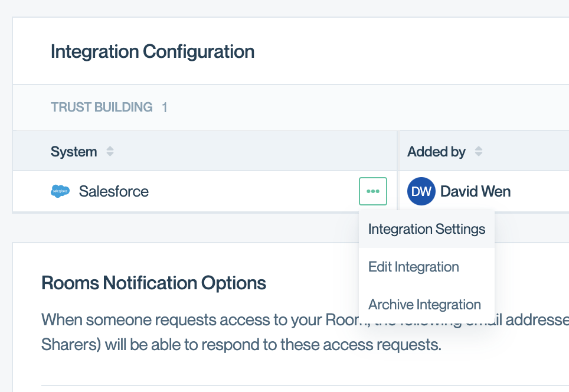
Task: Open Integration Settings from the menu
Action: (x=426, y=229)
